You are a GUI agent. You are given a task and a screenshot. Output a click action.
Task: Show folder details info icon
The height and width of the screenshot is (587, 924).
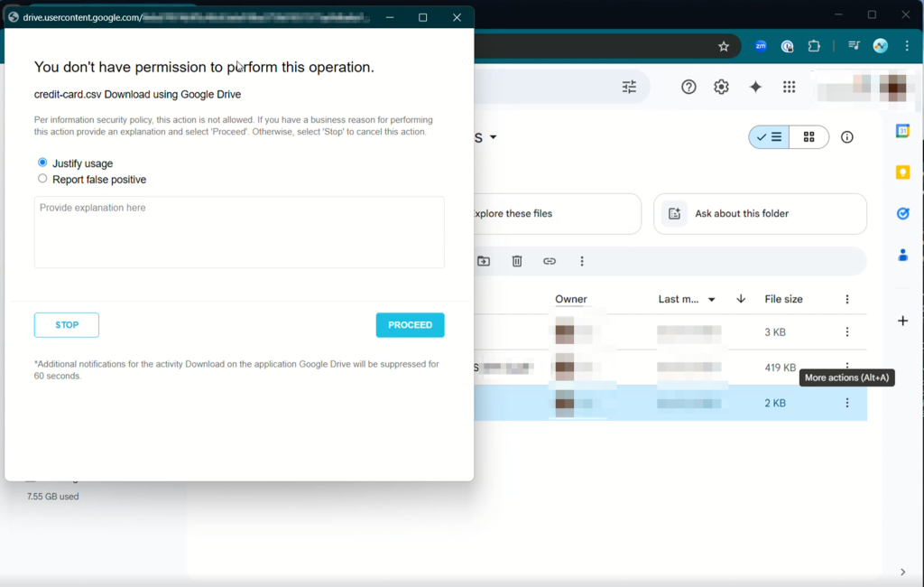[x=846, y=137]
